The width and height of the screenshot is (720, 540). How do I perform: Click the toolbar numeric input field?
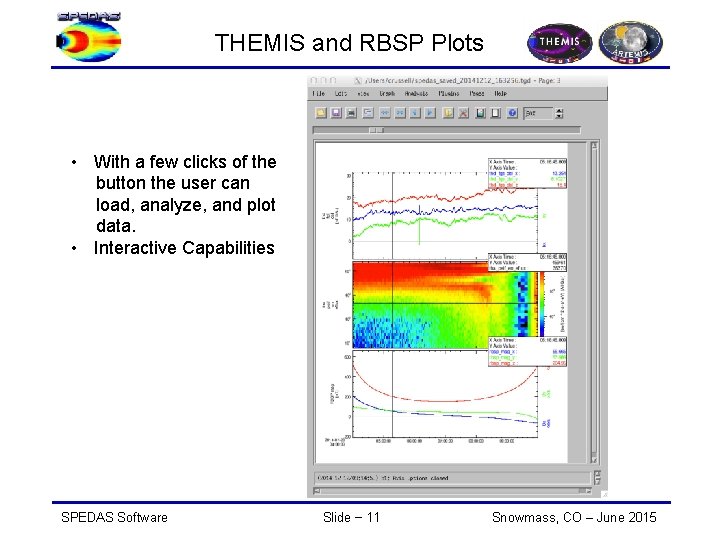(x=538, y=113)
